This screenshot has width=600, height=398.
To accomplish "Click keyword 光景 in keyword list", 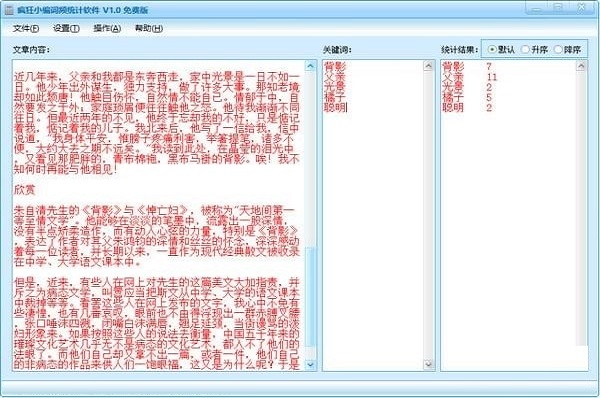I will (x=335, y=87).
